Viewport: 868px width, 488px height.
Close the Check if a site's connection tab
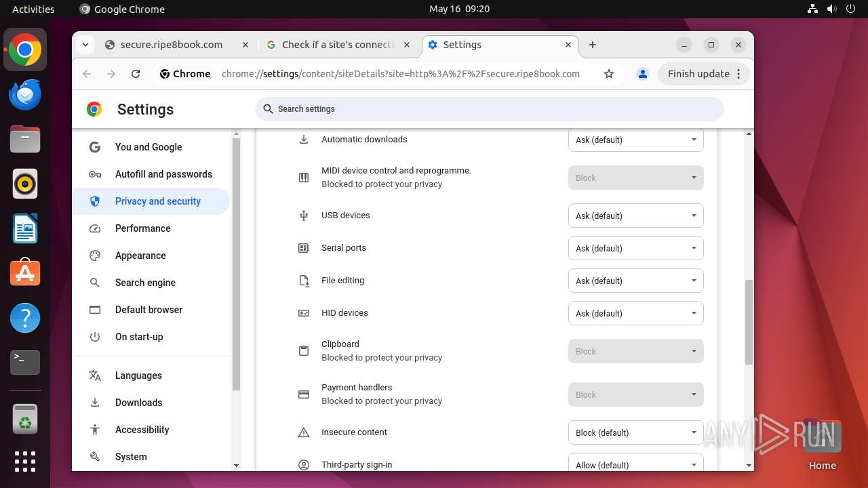click(407, 45)
